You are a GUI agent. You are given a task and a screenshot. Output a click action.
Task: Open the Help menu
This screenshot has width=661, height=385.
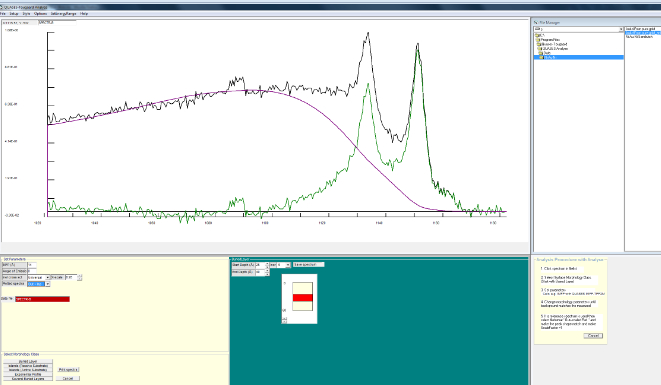click(x=84, y=14)
